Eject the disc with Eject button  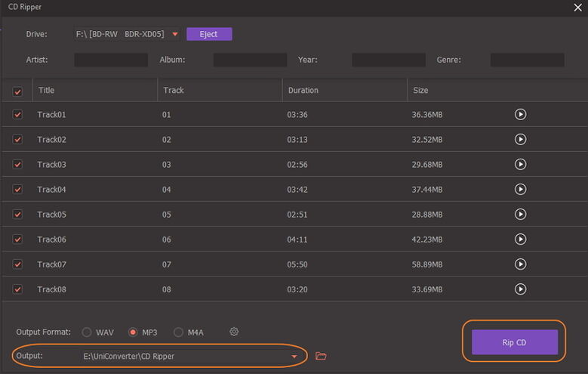(x=209, y=34)
